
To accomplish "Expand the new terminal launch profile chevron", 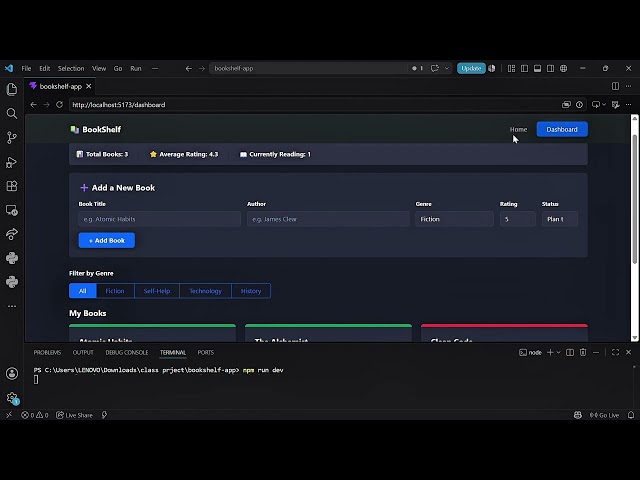I will click(x=559, y=352).
